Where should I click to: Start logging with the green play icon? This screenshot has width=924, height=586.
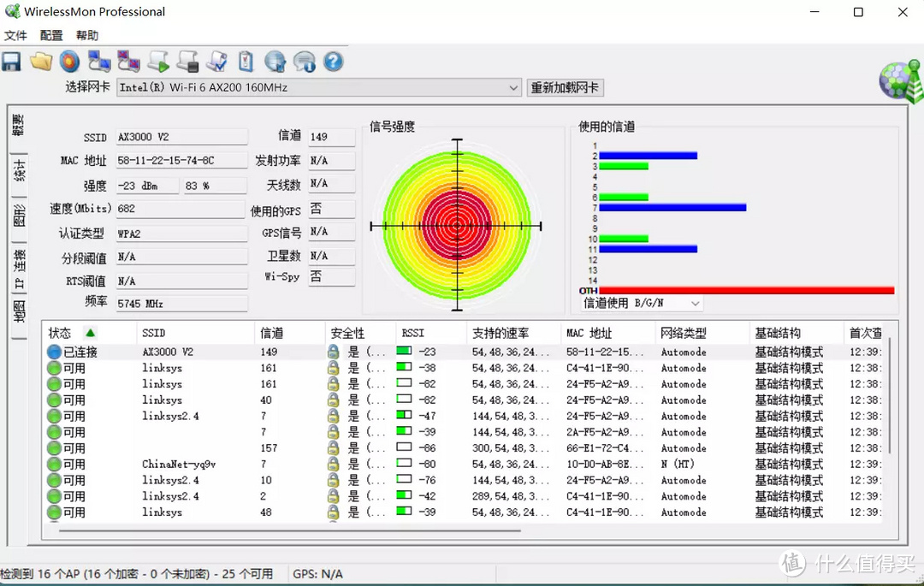[158, 61]
